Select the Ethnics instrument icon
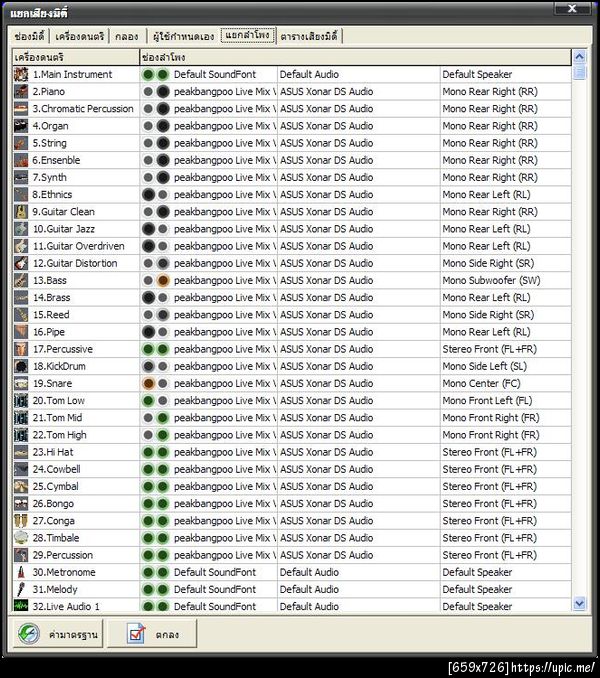 21,195
